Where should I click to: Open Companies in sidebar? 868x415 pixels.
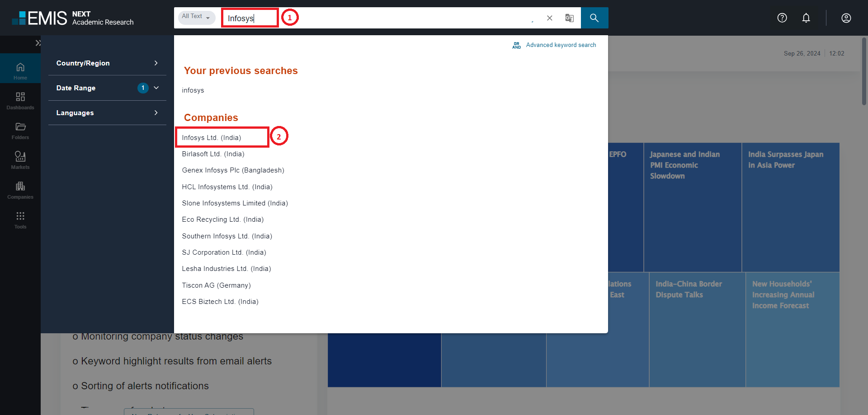[20, 190]
